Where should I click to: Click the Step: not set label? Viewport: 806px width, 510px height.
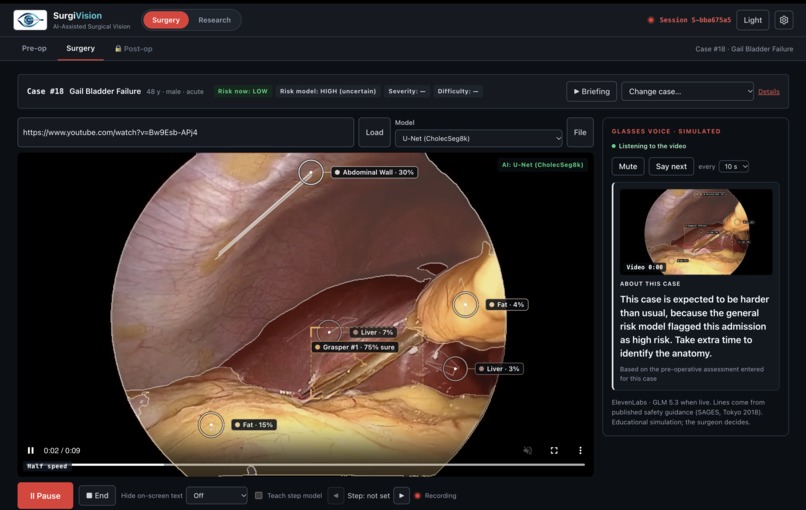pyautogui.click(x=368, y=496)
